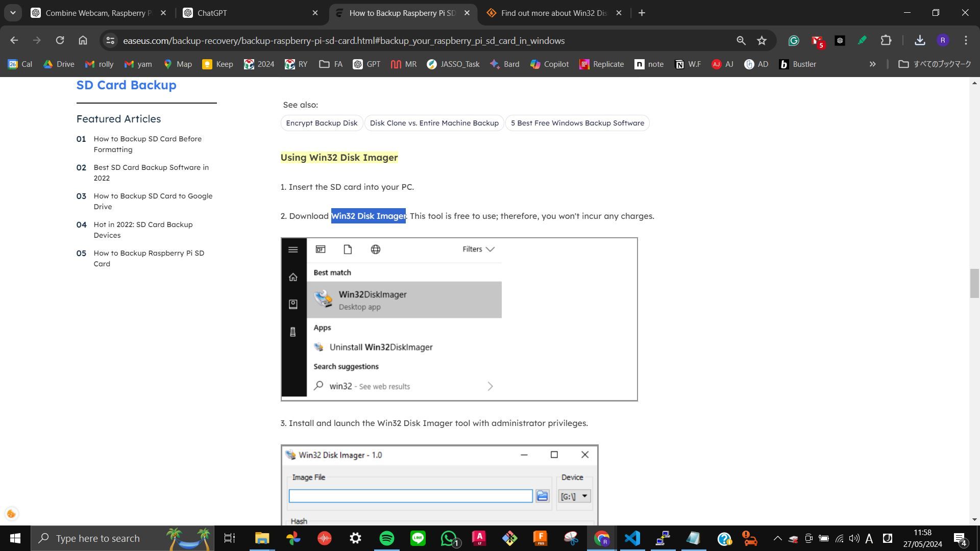Viewport: 980px width, 551px height.
Task: Open notification center on taskbar
Action: (960, 538)
